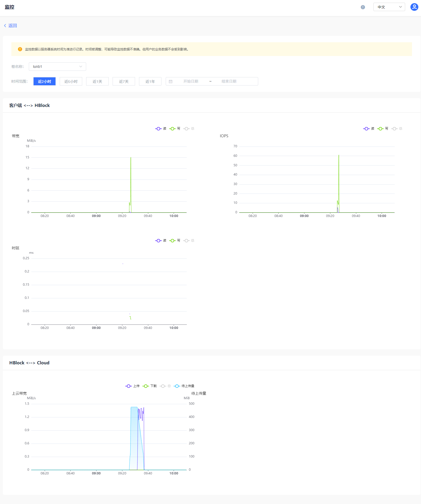
Task: Select the 近6小时 time range
Action: click(71, 82)
